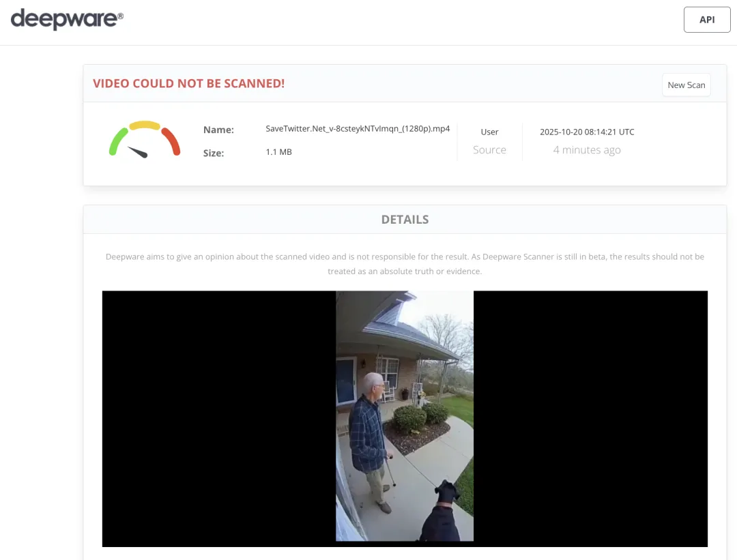Select the scanned video file name
Image resolution: width=737 pixels, height=560 pixels.
(358, 129)
